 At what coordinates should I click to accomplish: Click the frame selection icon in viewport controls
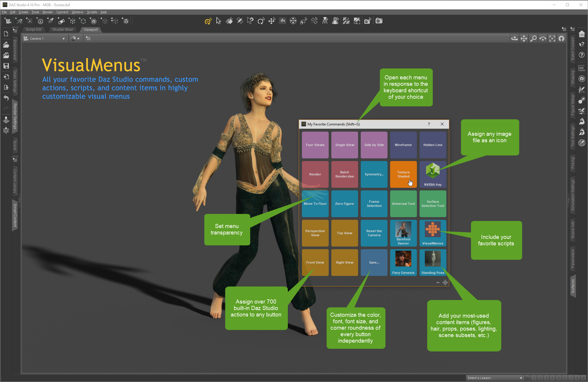click(x=552, y=38)
